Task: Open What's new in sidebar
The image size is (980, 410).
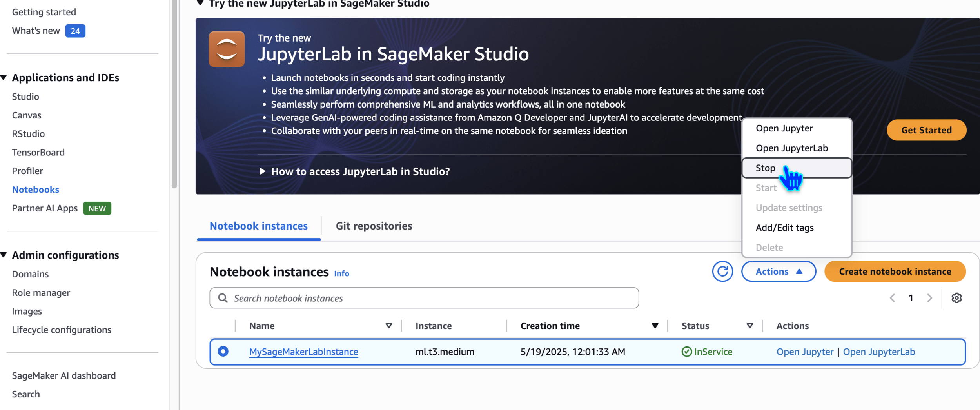Action: [36, 31]
